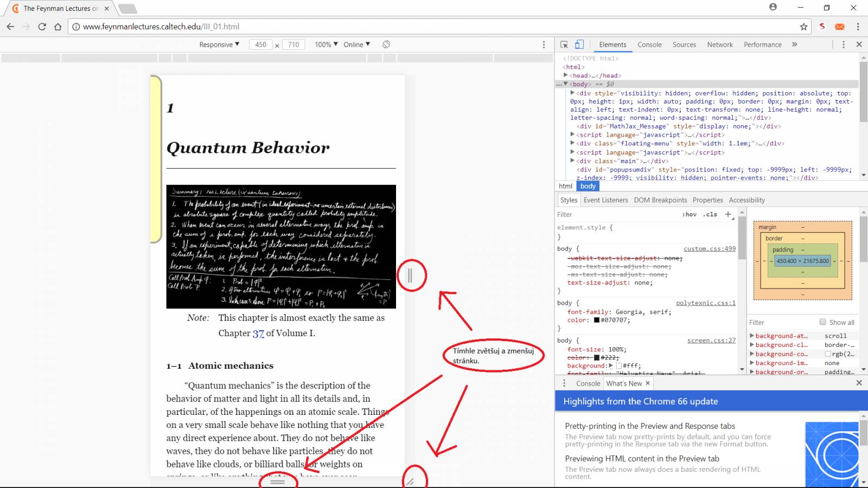This screenshot has height=488, width=868.
Task: Open the Network tab
Action: (x=720, y=44)
